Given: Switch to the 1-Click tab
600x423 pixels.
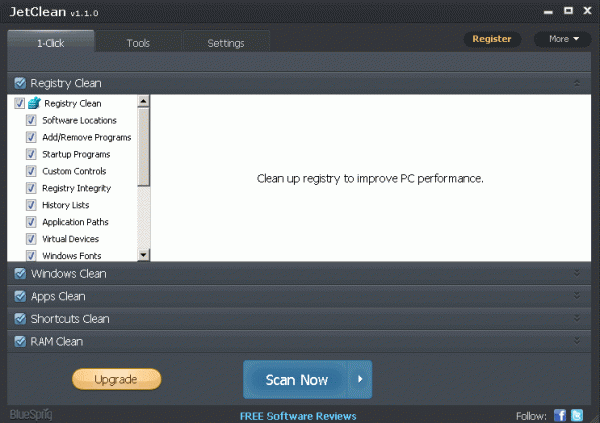Looking at the screenshot, I should [x=51, y=42].
